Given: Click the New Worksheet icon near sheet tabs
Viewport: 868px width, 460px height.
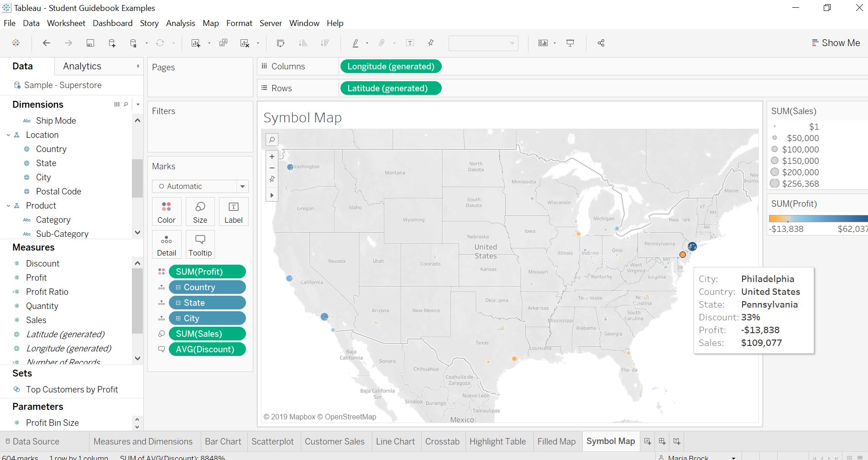Looking at the screenshot, I should point(647,441).
